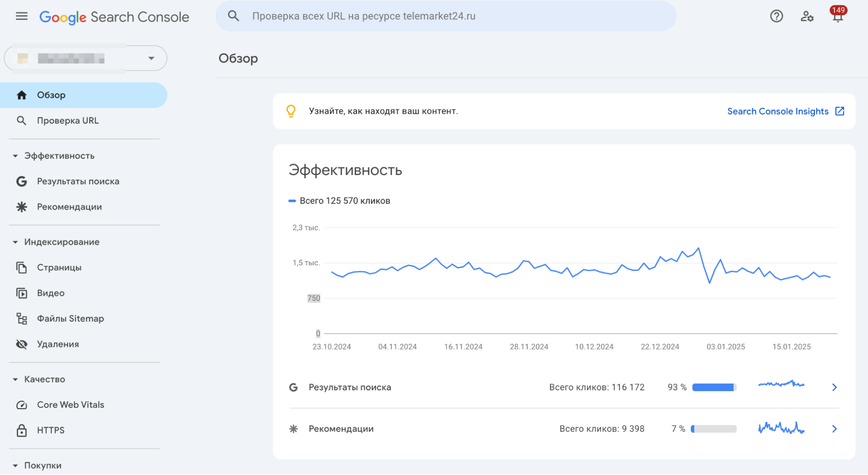Image resolution: width=868 pixels, height=475 pixels.
Task: Click the 93 % progress bar
Action: click(714, 387)
